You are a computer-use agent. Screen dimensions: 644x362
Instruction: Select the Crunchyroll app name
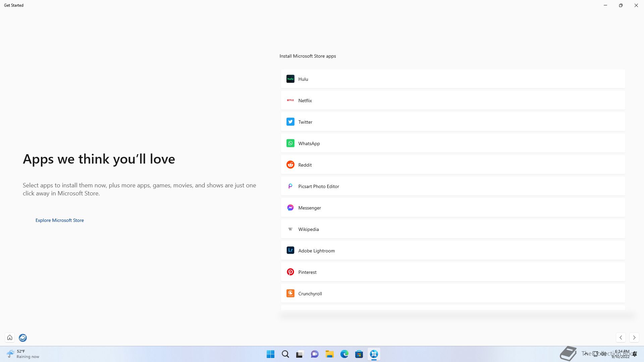(x=310, y=294)
